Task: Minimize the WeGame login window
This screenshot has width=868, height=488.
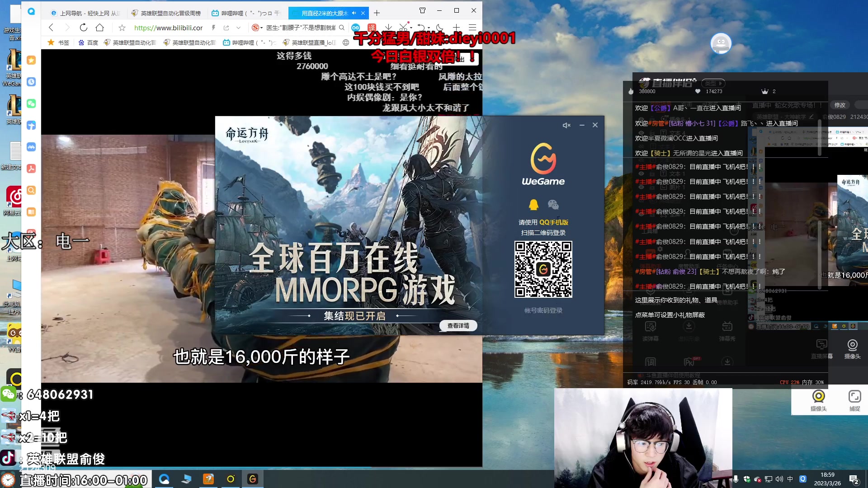Action: pos(582,125)
